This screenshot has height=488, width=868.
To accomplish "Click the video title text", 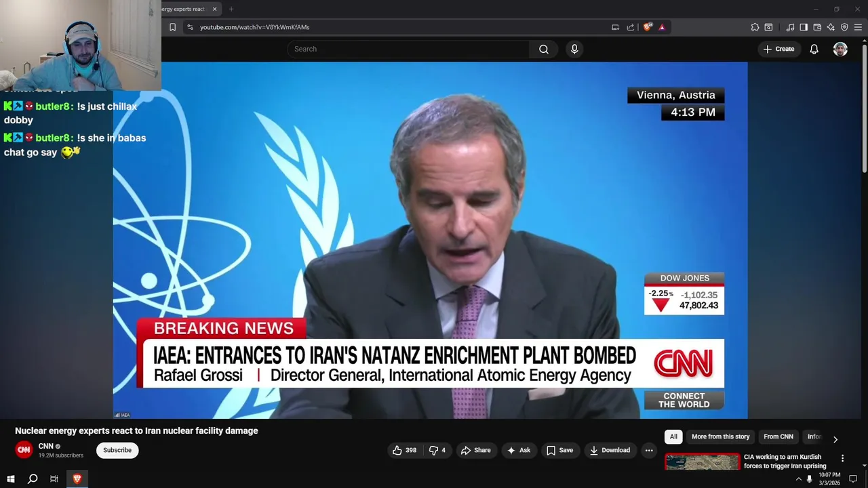I will tap(136, 430).
